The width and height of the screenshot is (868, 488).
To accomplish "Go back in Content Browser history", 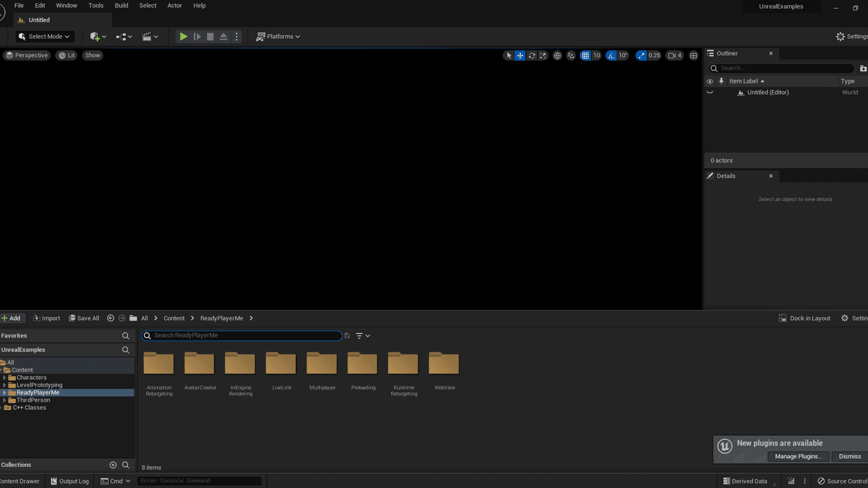I will [110, 318].
